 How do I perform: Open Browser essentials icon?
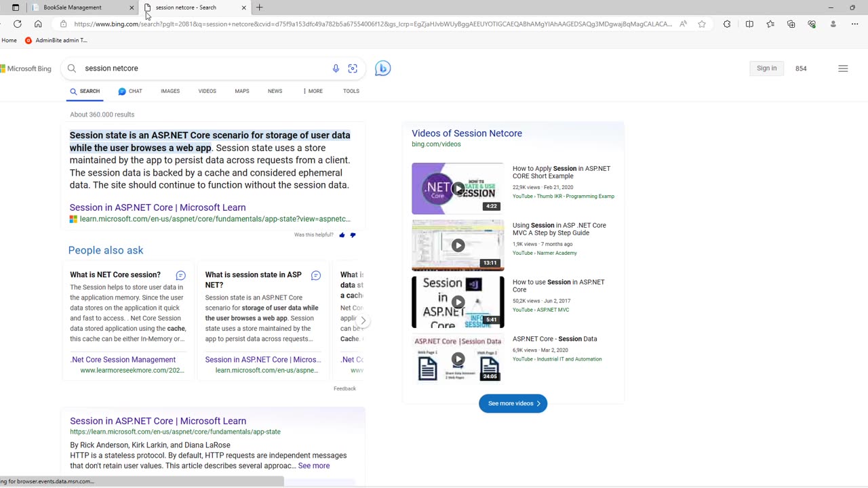click(x=812, y=24)
